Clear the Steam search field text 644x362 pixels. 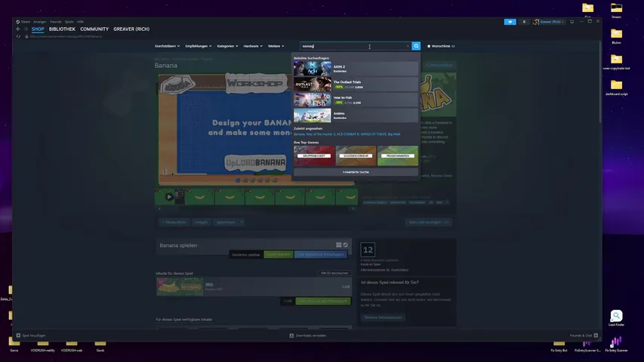pos(408,46)
